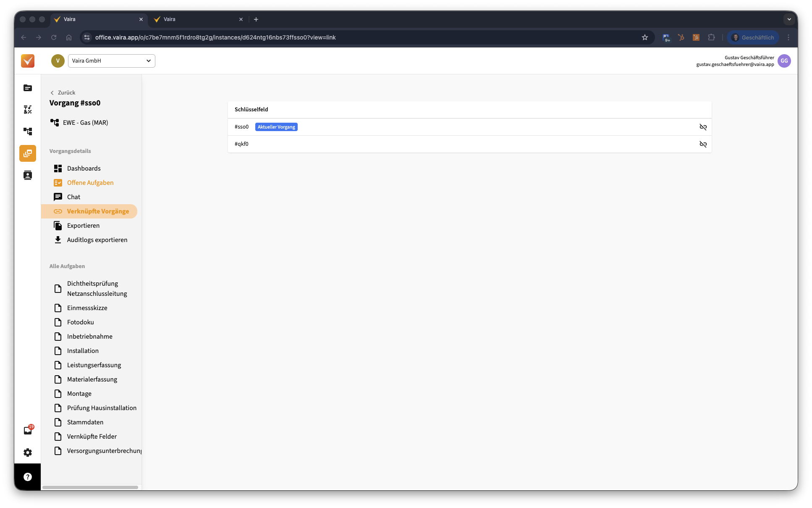Open the workflow tree icon in left rail
812x508 pixels.
click(28, 132)
